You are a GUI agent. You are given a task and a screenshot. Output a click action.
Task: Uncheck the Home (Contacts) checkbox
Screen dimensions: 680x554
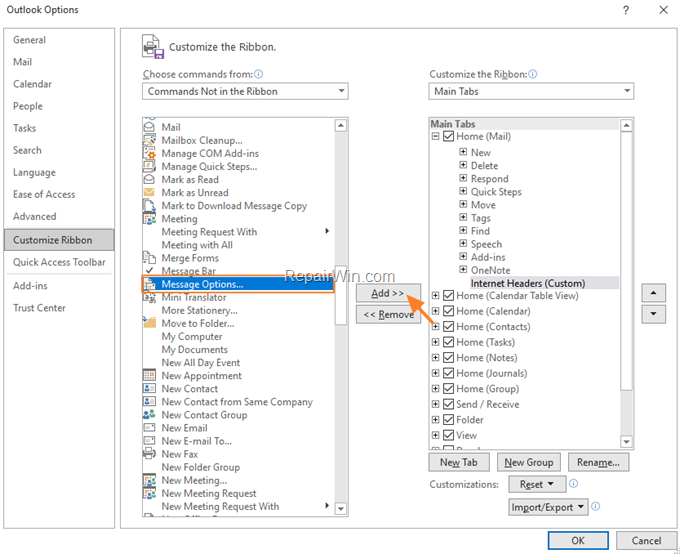tap(448, 327)
